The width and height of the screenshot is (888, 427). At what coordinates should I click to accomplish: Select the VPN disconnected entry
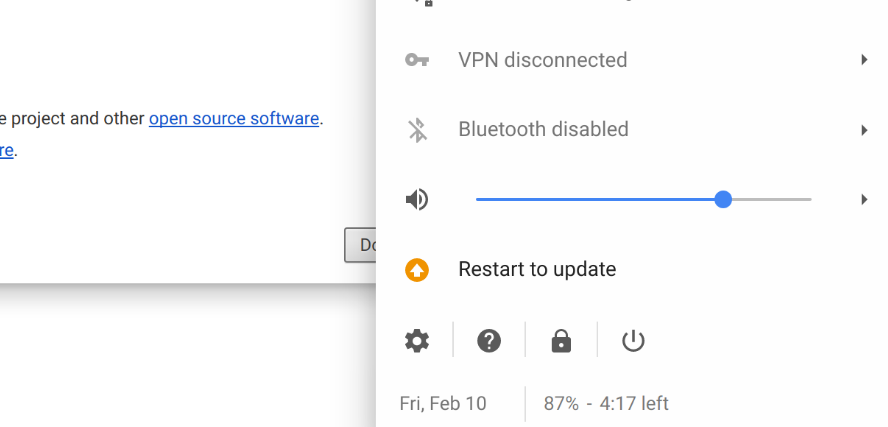(543, 60)
